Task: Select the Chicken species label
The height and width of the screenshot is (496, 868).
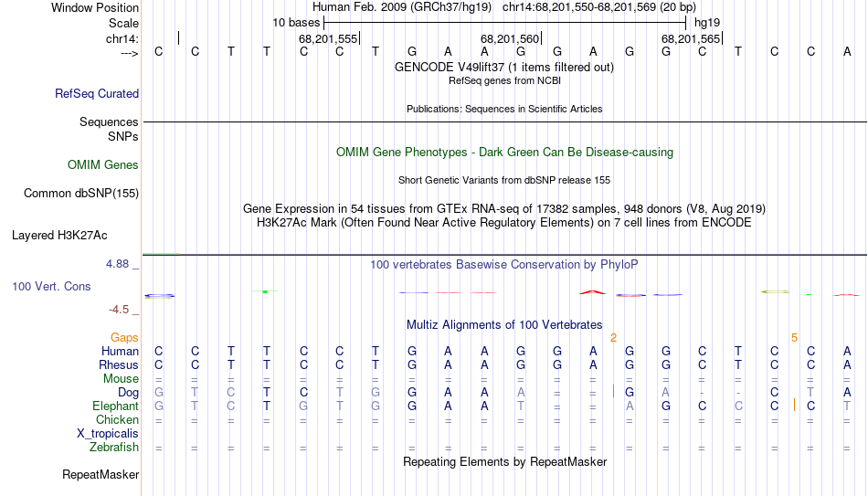Action: (117, 419)
